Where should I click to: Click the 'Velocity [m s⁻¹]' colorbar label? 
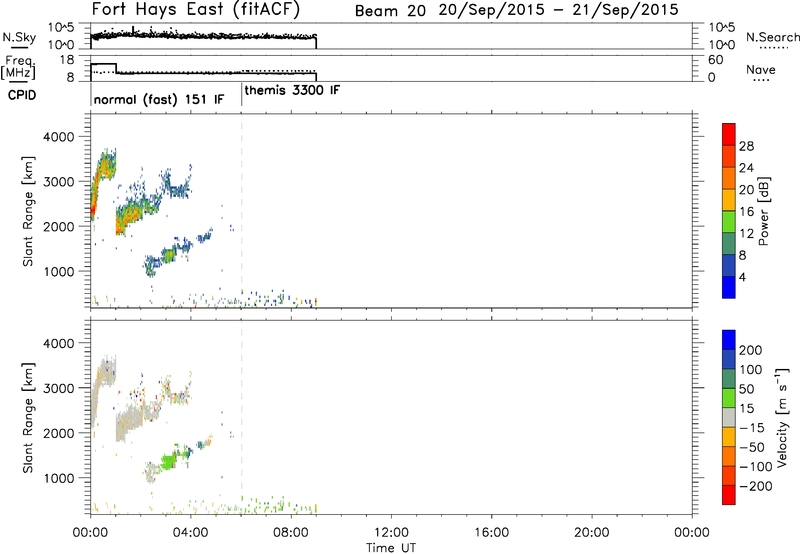(x=782, y=418)
